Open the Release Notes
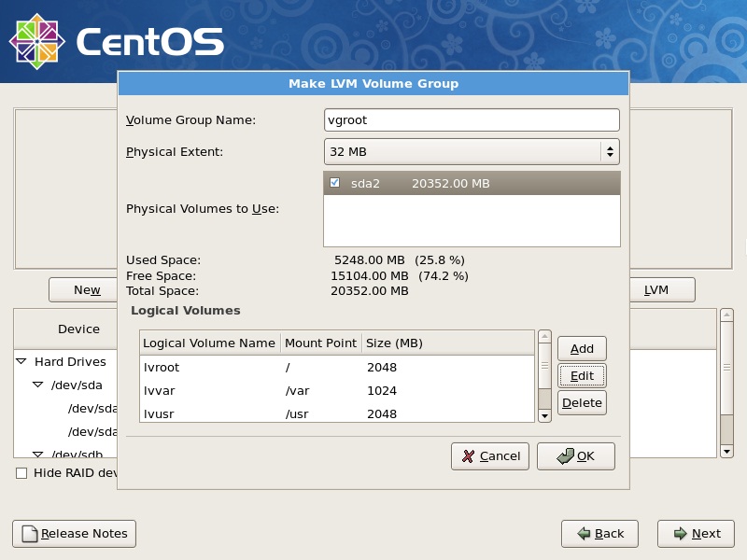 click(x=75, y=534)
